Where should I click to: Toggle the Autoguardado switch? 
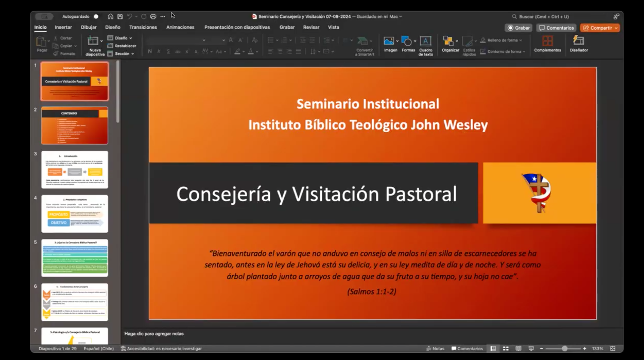96,17
